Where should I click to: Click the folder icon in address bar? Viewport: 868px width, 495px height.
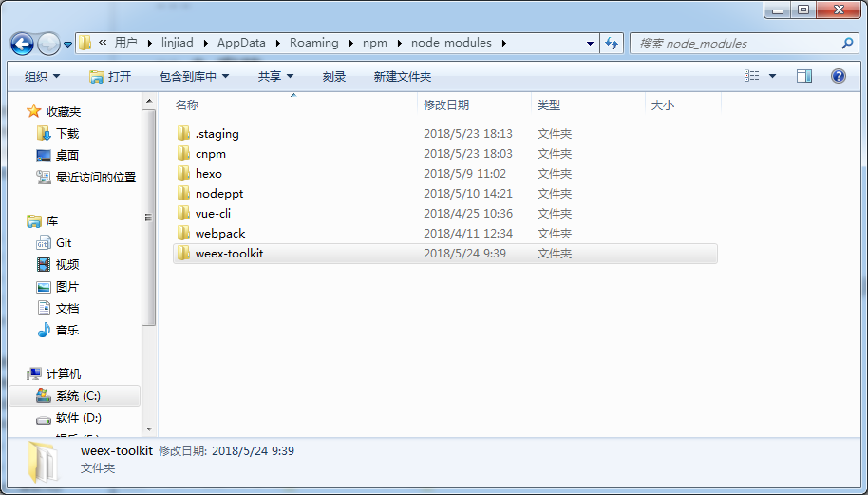click(x=85, y=43)
